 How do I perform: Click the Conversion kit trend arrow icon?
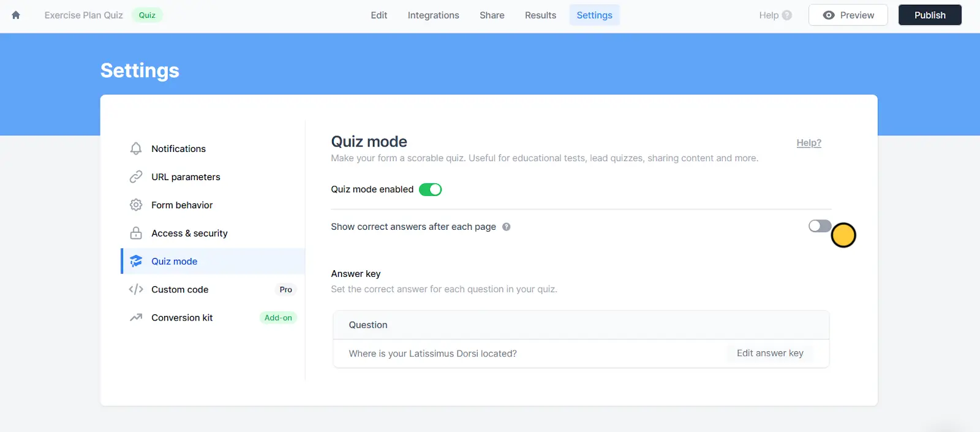click(x=136, y=318)
